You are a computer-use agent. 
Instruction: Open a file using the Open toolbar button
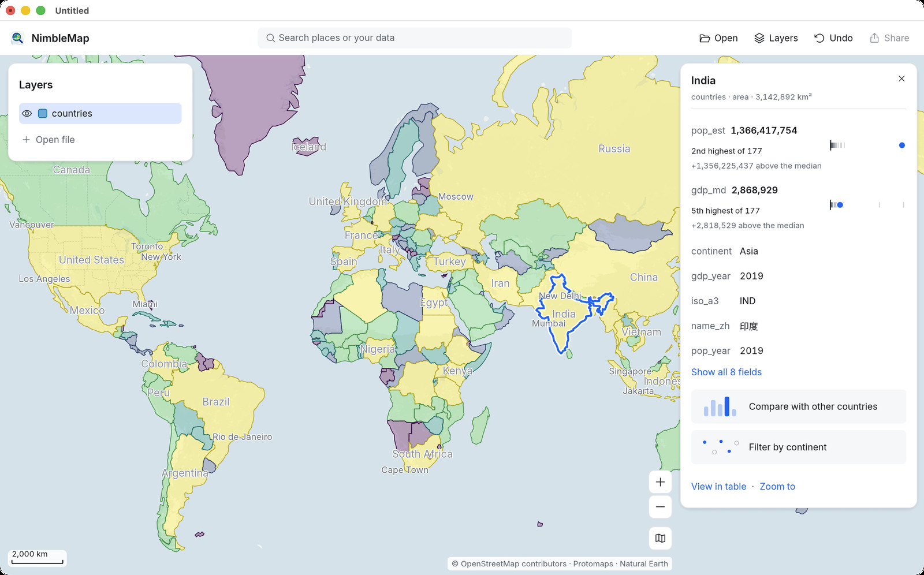click(718, 38)
